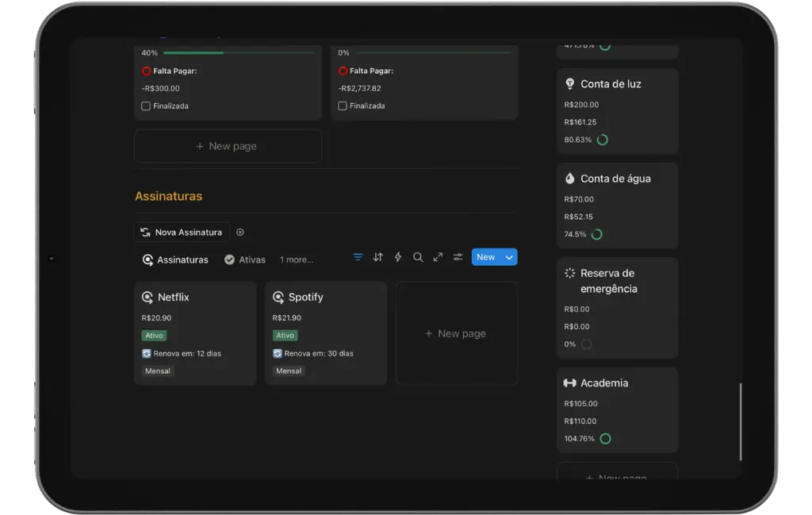Open the database in full page
812x515 pixels.
(438, 257)
